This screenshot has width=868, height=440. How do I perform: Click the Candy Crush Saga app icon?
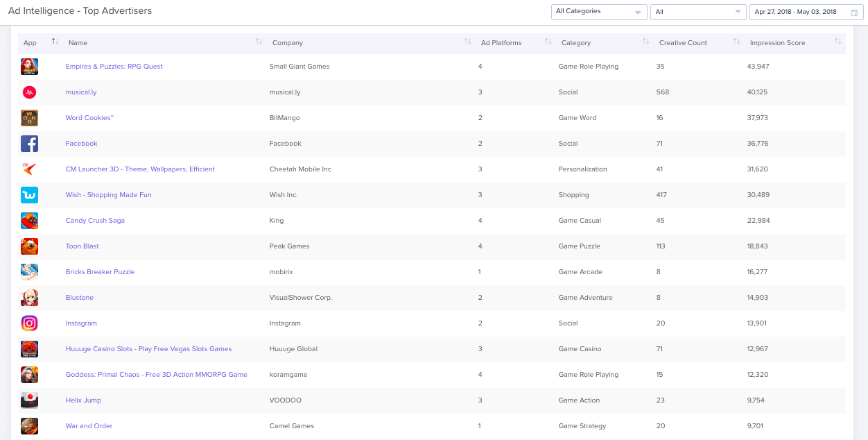(29, 221)
